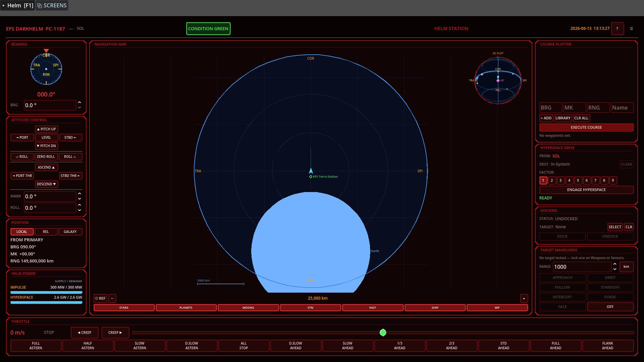Toggle WP waypoints map layer
This screenshot has height=362, width=644.
[497, 308]
